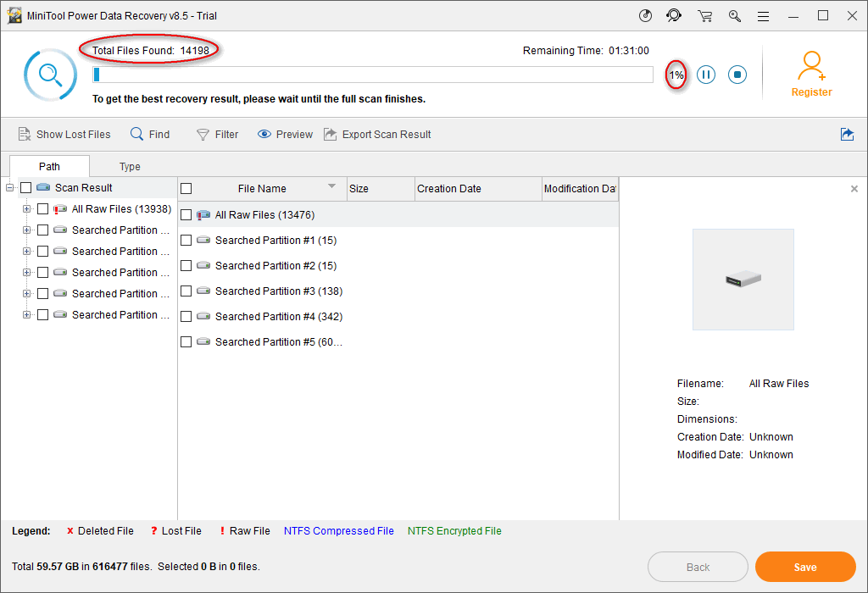
Task: Check All Raw Files (13938) tree checkbox
Action: [42, 209]
